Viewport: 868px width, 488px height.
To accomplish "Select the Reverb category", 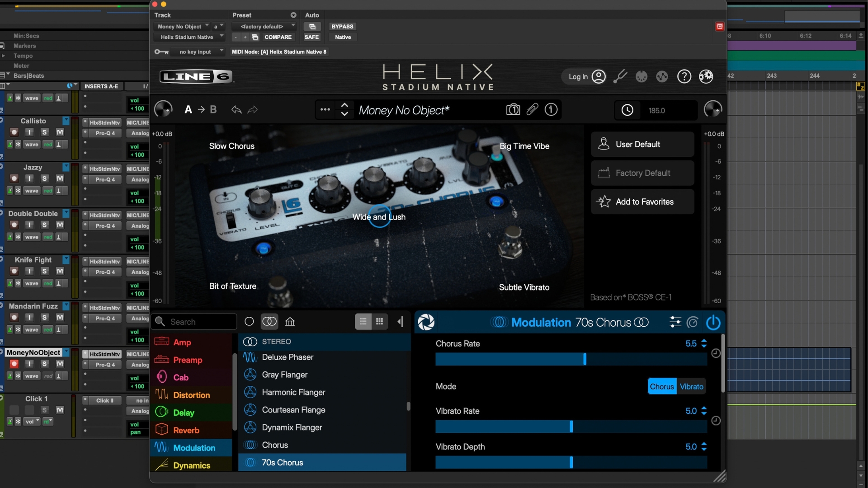I will 191,430.
